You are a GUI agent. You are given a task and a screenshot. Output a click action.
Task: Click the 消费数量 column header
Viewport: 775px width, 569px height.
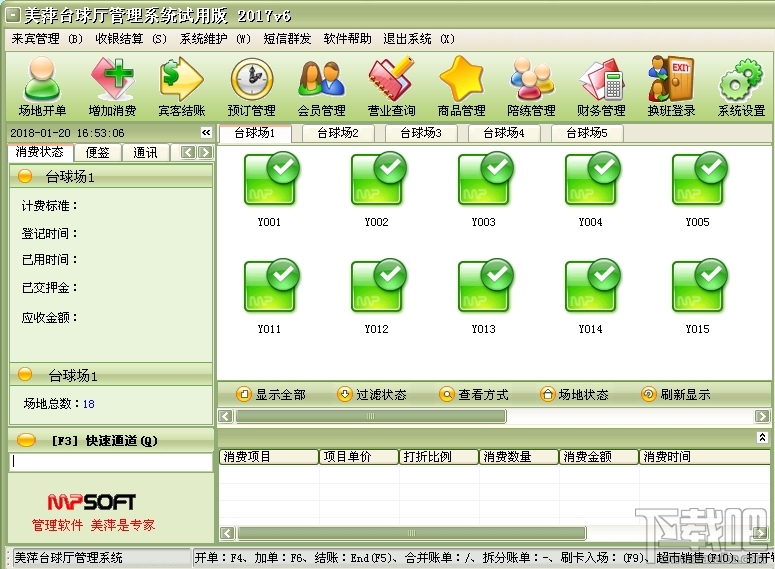coord(519,457)
